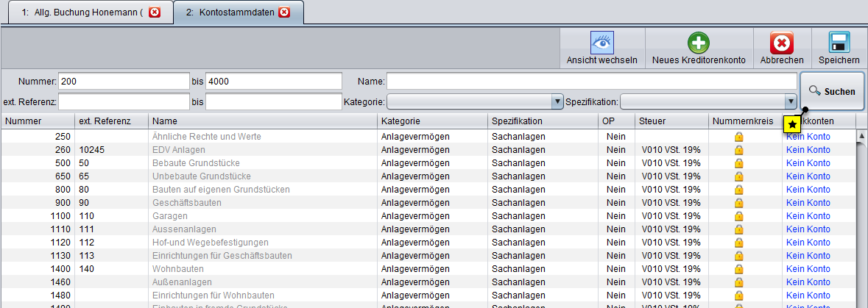Click the Ansicht wechseln eye icon
This screenshot has height=308, width=868.
pos(601,43)
